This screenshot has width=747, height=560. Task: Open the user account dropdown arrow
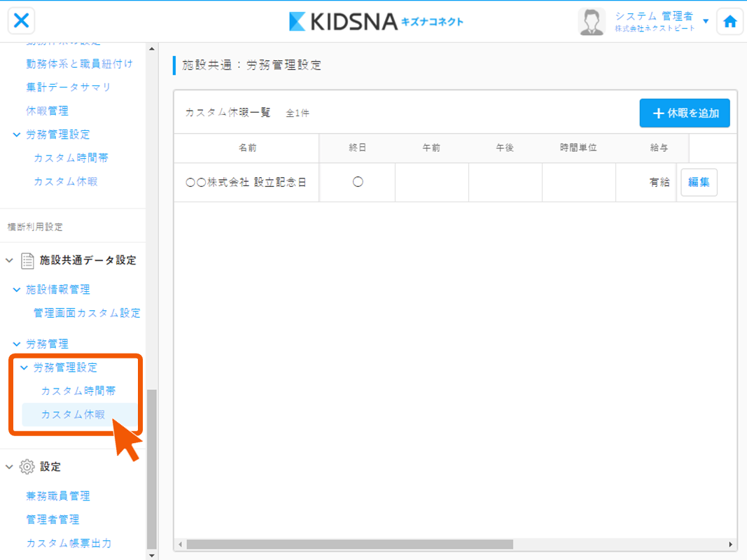(706, 22)
